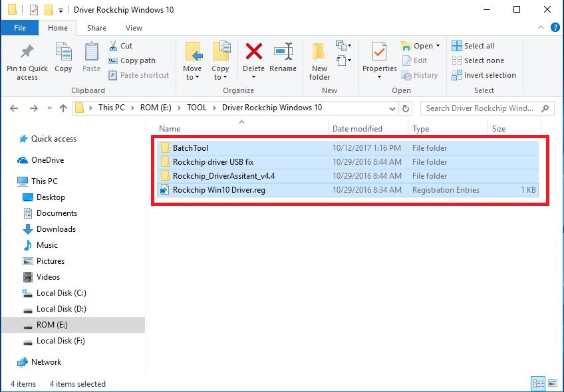Click the Copy icon in Clipboard group
Image resolution: width=564 pixels, height=392 pixels.
point(63,53)
